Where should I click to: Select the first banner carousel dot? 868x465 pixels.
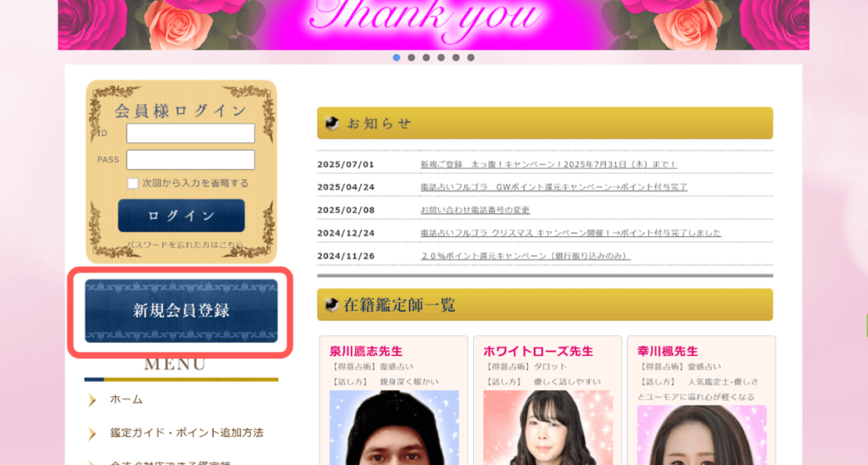pyautogui.click(x=397, y=58)
